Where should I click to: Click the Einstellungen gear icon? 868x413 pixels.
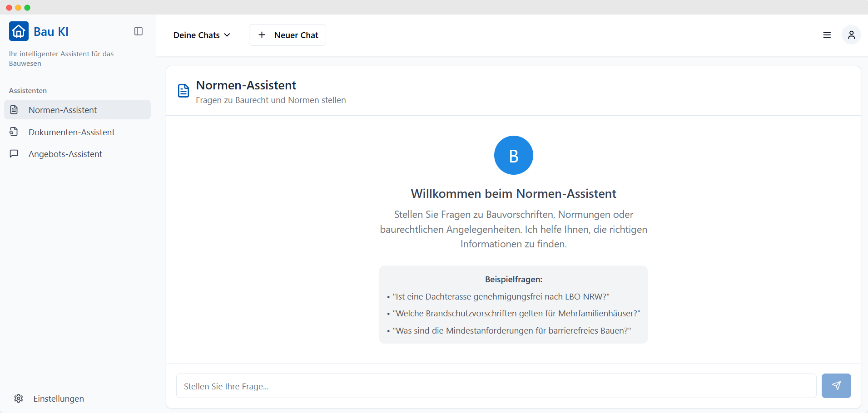(19, 398)
